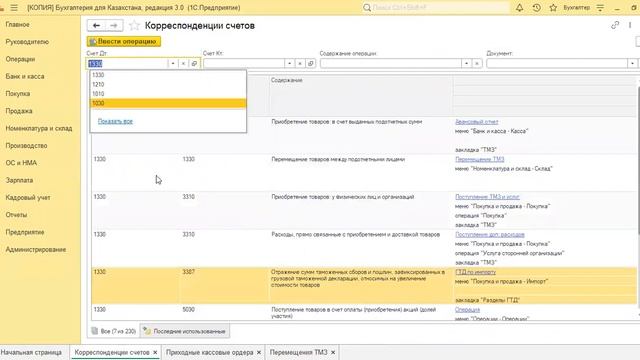Close the Корреспонденции счетов tab
This screenshot has height=360, width=640.
coord(155,352)
